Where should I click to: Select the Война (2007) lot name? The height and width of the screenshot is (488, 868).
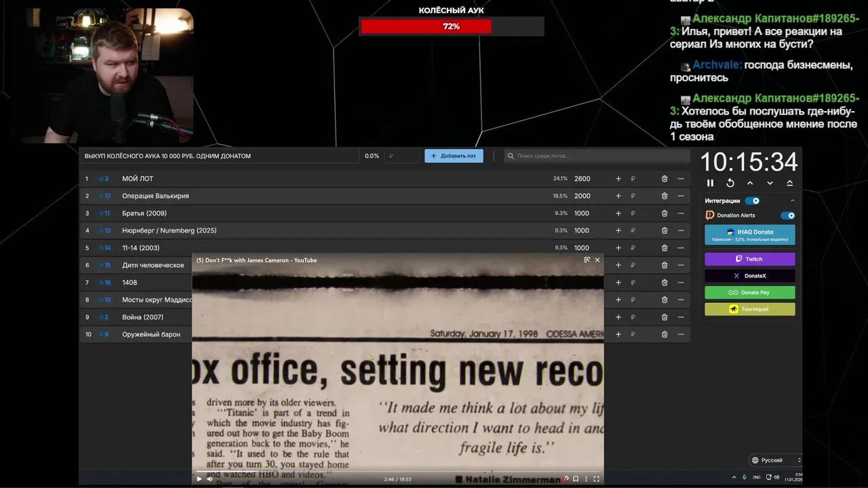point(142,317)
